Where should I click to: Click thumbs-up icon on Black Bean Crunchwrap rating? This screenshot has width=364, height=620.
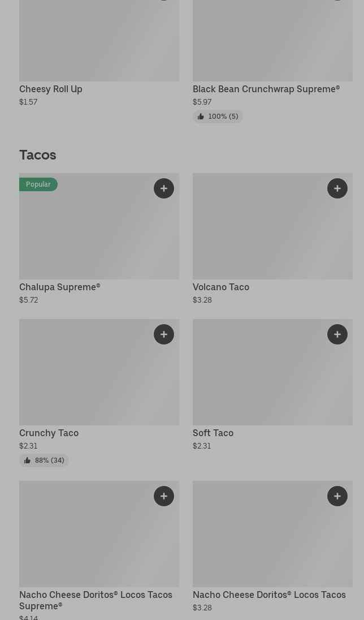(x=201, y=117)
